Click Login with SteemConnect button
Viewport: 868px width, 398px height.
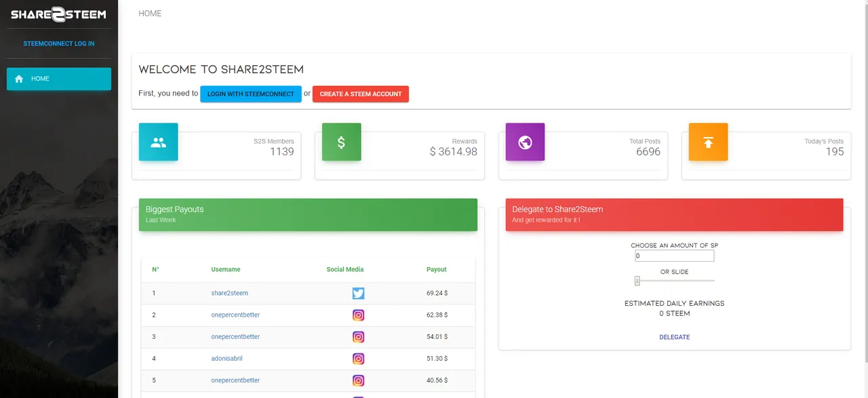click(251, 94)
